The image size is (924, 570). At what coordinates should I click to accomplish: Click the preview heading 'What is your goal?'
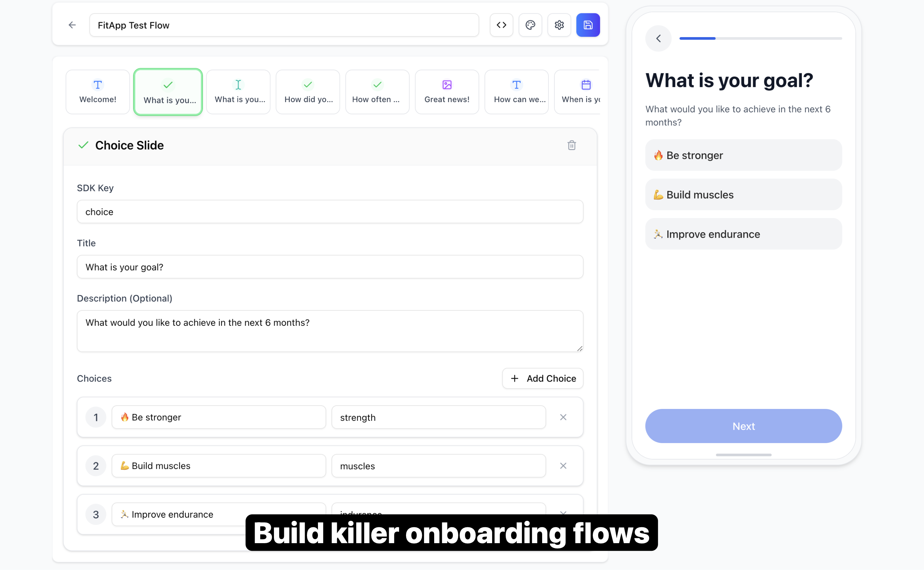(x=729, y=80)
